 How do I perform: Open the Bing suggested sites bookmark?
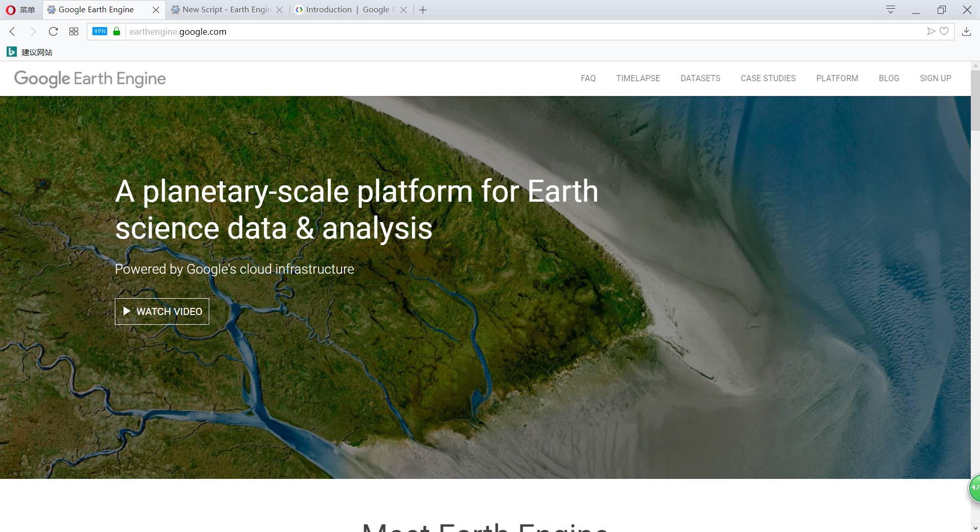point(30,52)
